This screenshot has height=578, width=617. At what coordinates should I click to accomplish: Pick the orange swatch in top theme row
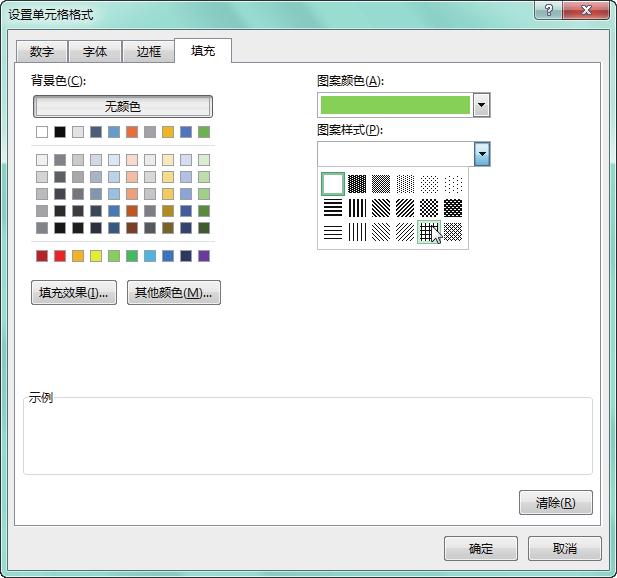(132, 132)
